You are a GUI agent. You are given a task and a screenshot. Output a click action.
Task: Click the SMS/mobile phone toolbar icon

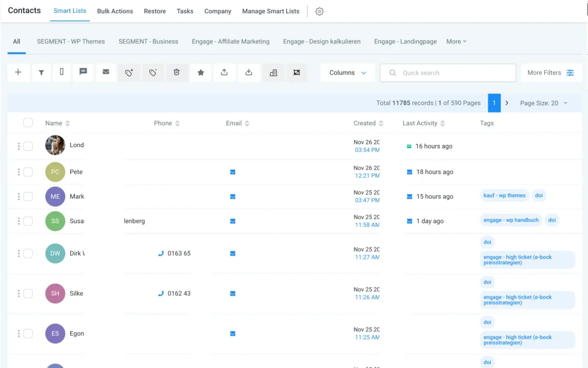pyautogui.click(x=62, y=72)
